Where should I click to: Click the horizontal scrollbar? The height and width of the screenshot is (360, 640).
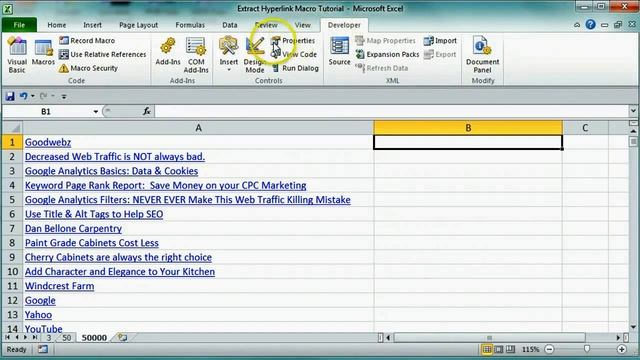click(x=489, y=338)
